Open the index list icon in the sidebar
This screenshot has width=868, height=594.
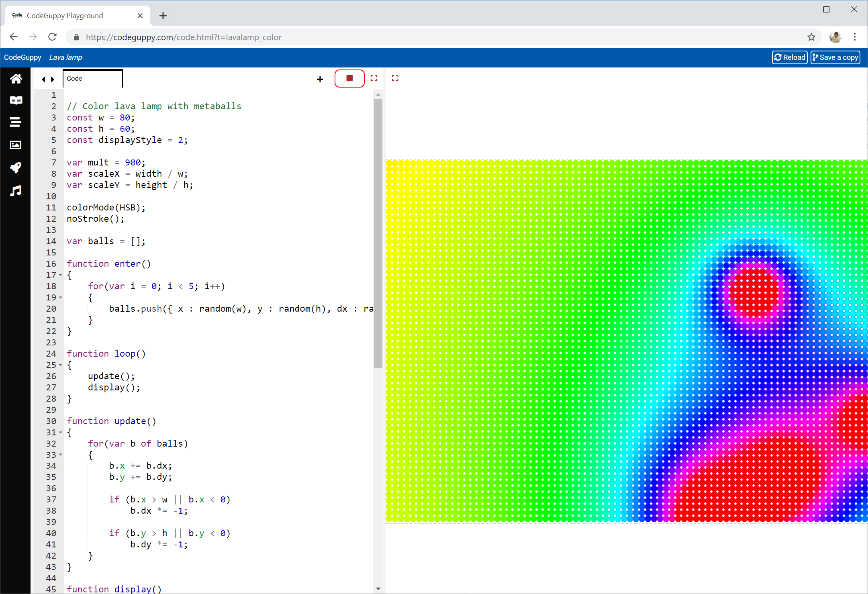[16, 122]
